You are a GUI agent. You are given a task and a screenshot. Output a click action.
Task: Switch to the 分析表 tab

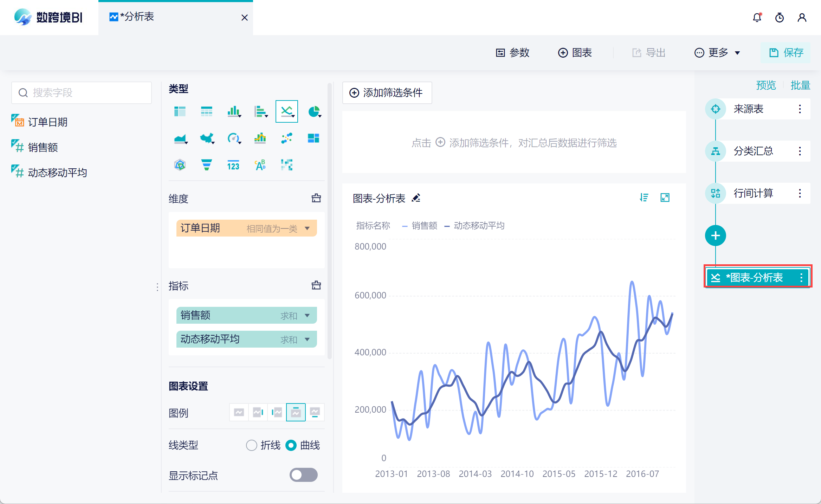click(137, 17)
